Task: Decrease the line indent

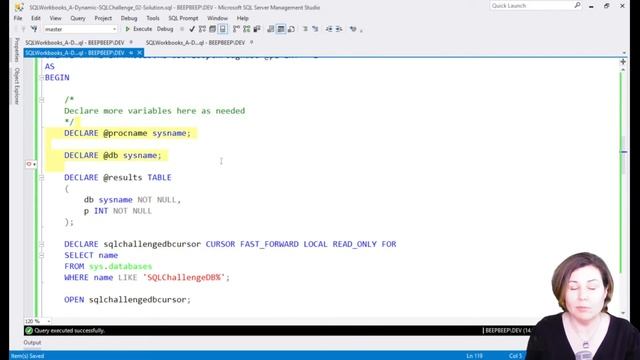Action: (329, 29)
